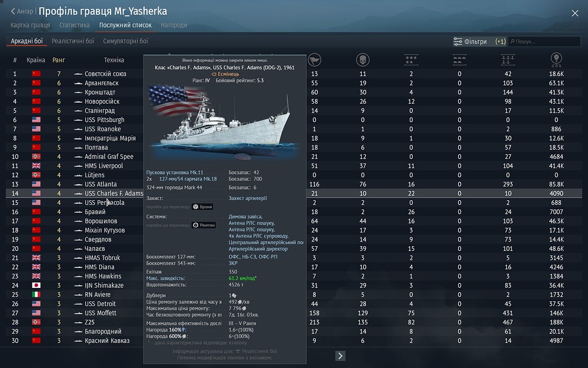
Task: Click the flag in Совєтскій союз row
Action: click(x=36, y=74)
